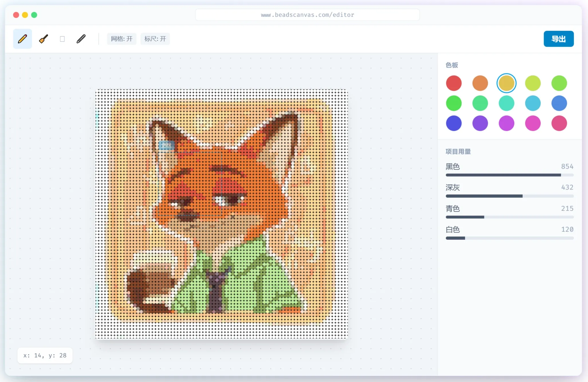The height and width of the screenshot is (382, 588).
Task: Toggle the grid (网格: 开) switch
Action: tap(121, 39)
